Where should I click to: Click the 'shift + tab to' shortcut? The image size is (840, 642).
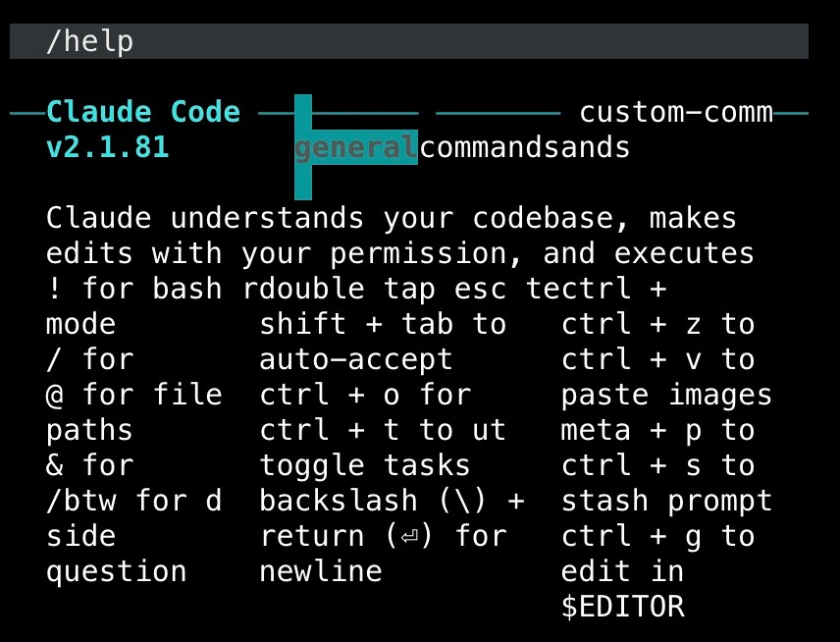click(383, 324)
